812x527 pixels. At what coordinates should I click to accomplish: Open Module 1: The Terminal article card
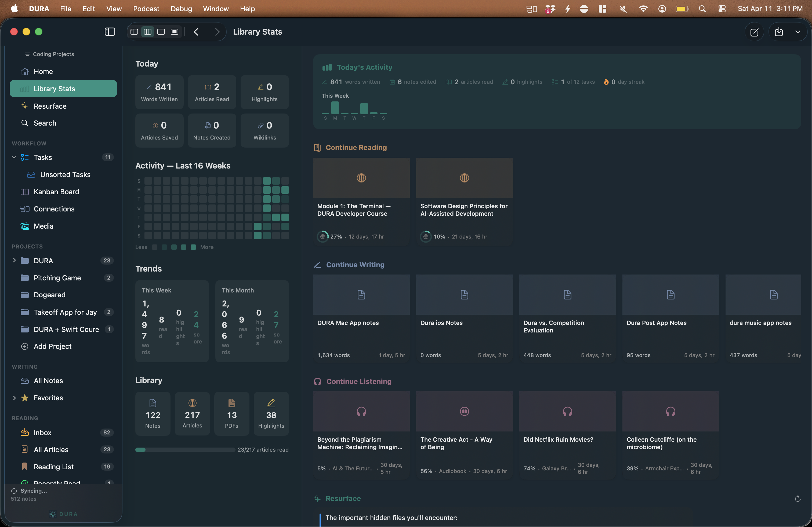click(x=361, y=202)
